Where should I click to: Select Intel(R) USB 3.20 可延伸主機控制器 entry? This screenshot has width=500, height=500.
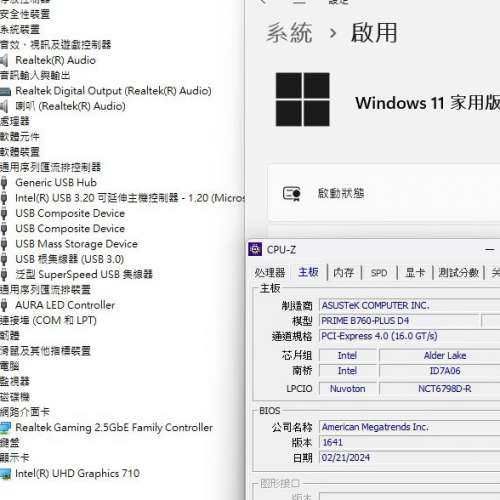(130, 198)
